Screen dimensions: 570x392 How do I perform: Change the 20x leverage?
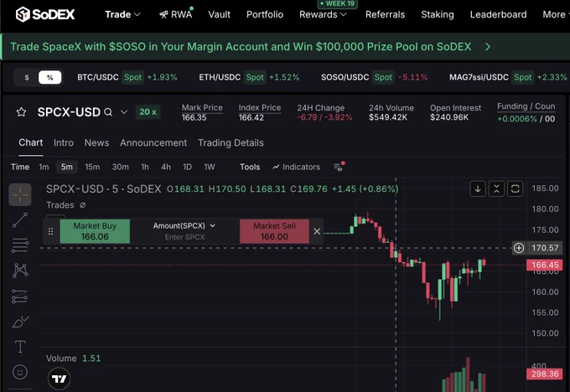point(148,112)
